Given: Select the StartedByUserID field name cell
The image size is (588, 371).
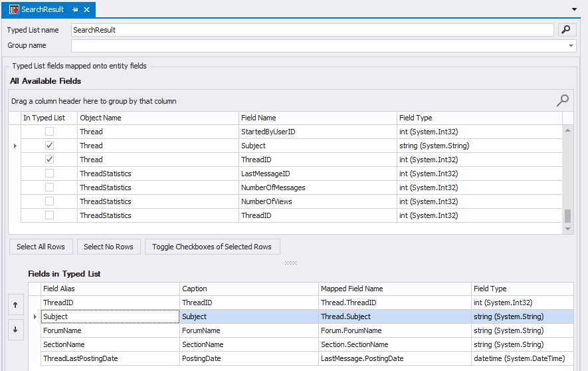Looking at the screenshot, I should pyautogui.click(x=318, y=132).
